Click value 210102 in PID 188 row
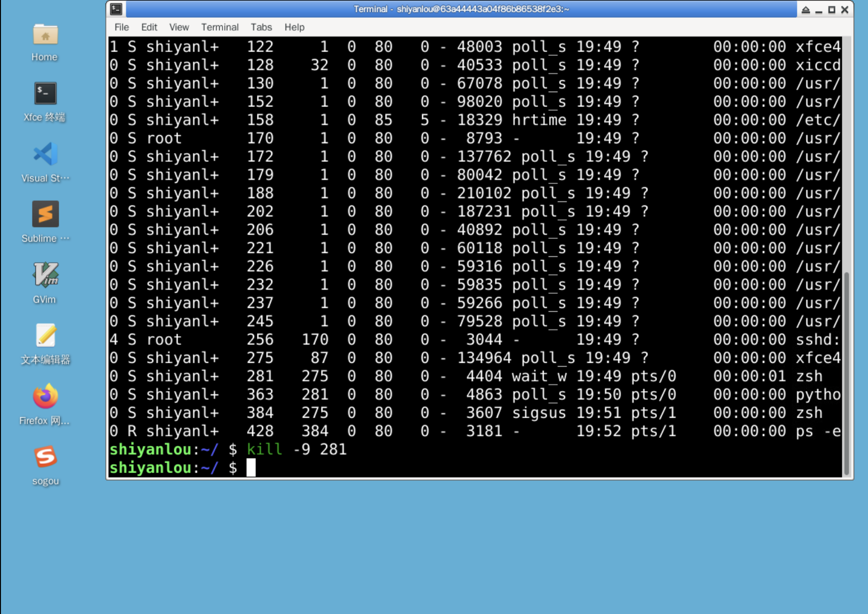The height and width of the screenshot is (614, 868). coord(484,193)
